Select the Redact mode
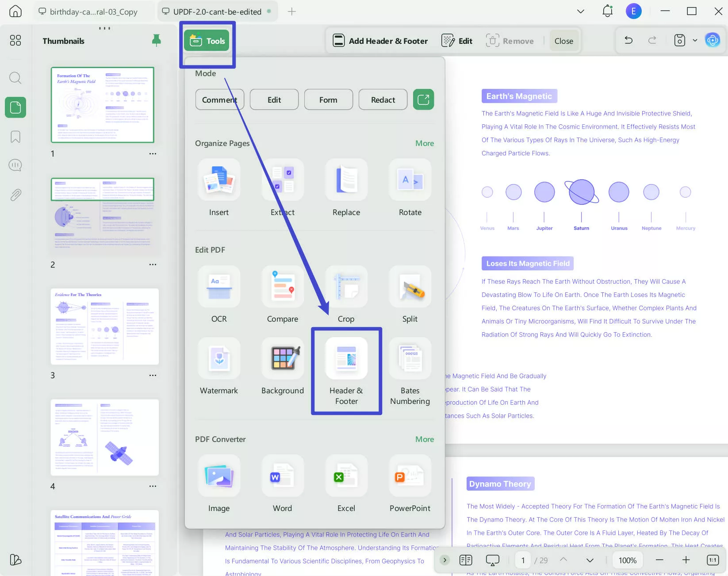This screenshot has width=728, height=576. click(383, 100)
